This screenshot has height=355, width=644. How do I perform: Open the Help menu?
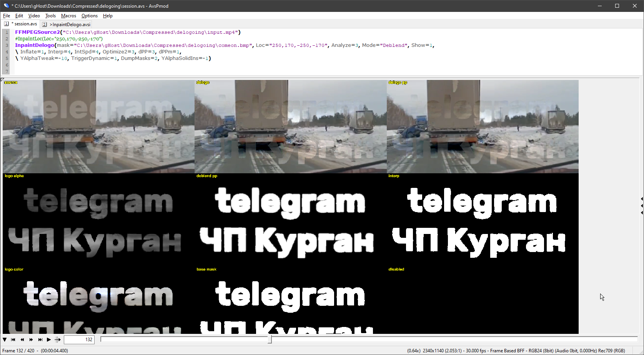click(x=108, y=16)
